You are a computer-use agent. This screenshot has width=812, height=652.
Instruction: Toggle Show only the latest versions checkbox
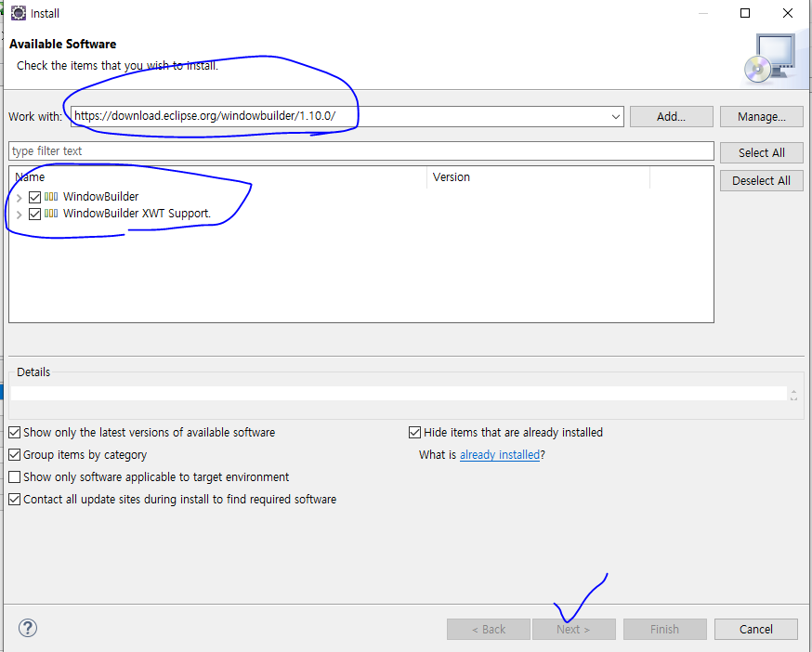[15, 433]
